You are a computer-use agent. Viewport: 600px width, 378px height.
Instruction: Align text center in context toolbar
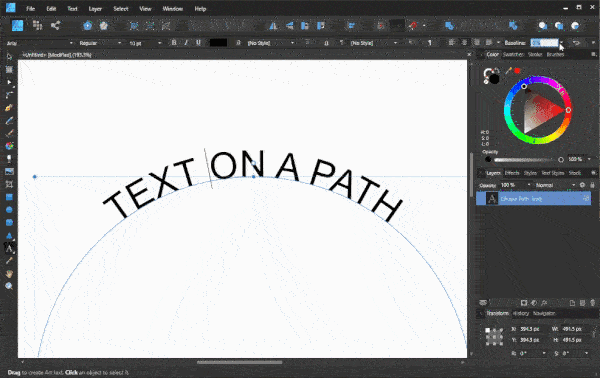click(x=464, y=42)
